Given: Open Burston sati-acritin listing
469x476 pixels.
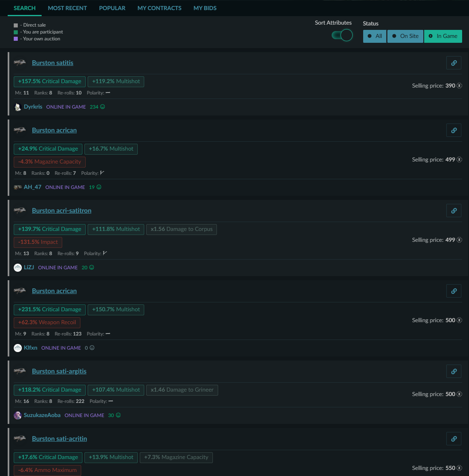Looking at the screenshot, I should point(59,439).
